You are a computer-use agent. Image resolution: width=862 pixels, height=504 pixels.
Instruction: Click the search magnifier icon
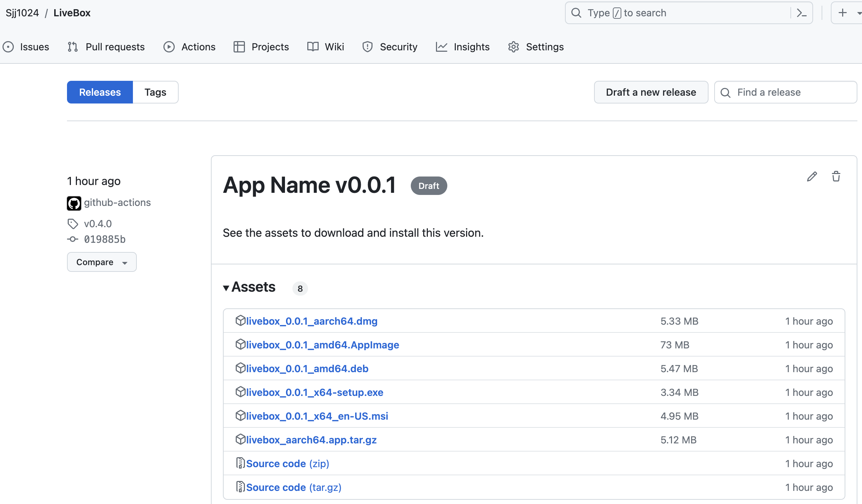click(576, 13)
